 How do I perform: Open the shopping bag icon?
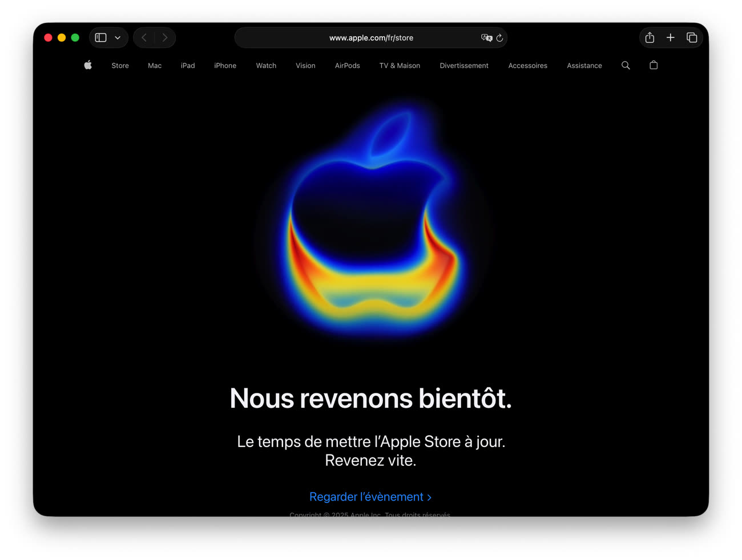[654, 65]
